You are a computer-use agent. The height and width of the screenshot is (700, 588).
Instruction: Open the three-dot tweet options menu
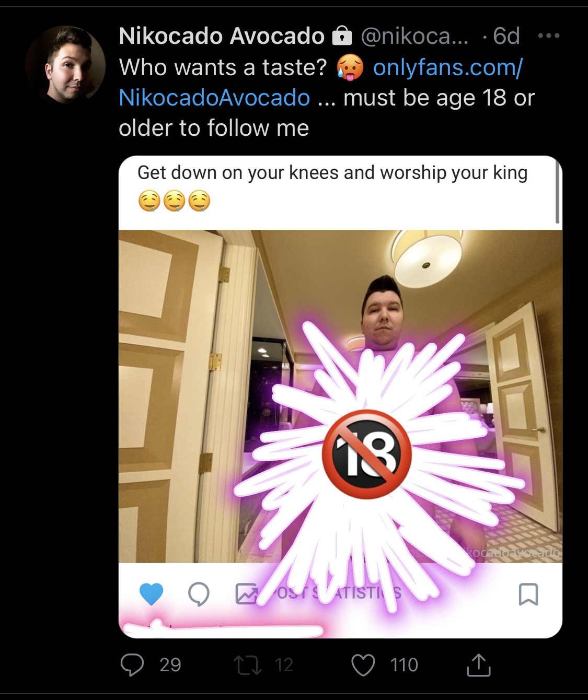click(548, 36)
